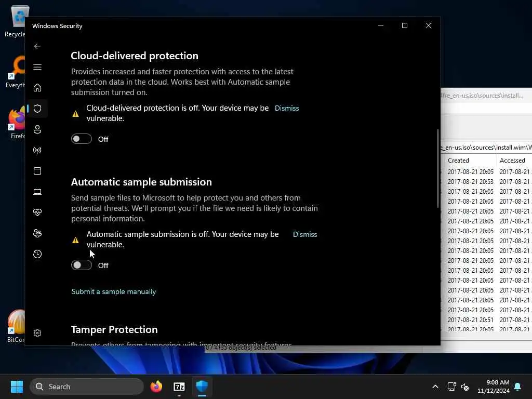This screenshot has width=532, height=399.
Task: Go back using the back arrow
Action: [37, 46]
